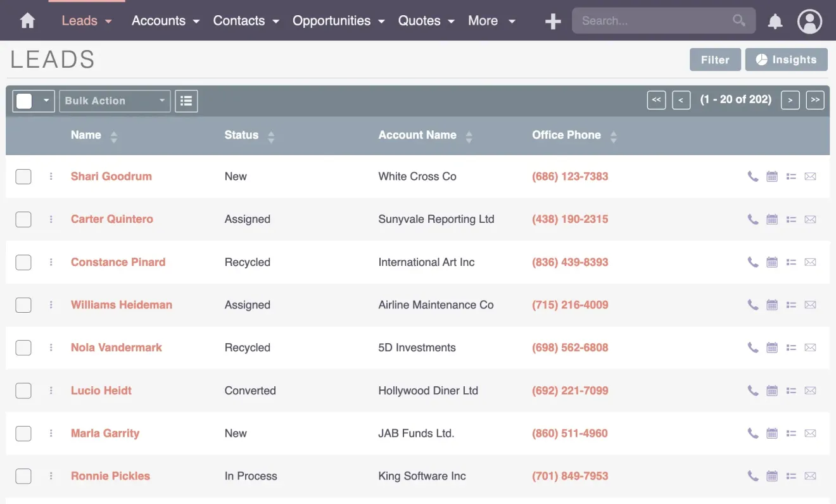The height and width of the screenshot is (504, 836).
Task: Create a new record with the plus icon
Action: coord(552,21)
